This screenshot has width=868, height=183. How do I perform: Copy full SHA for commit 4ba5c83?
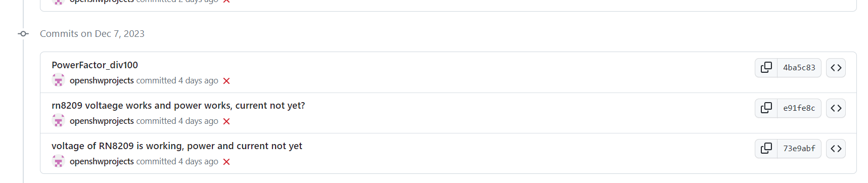pyautogui.click(x=766, y=67)
